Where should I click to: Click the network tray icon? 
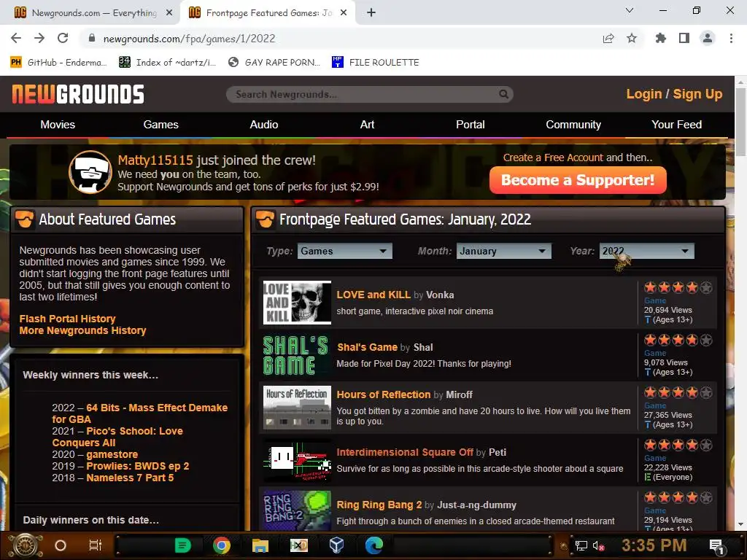point(581,546)
